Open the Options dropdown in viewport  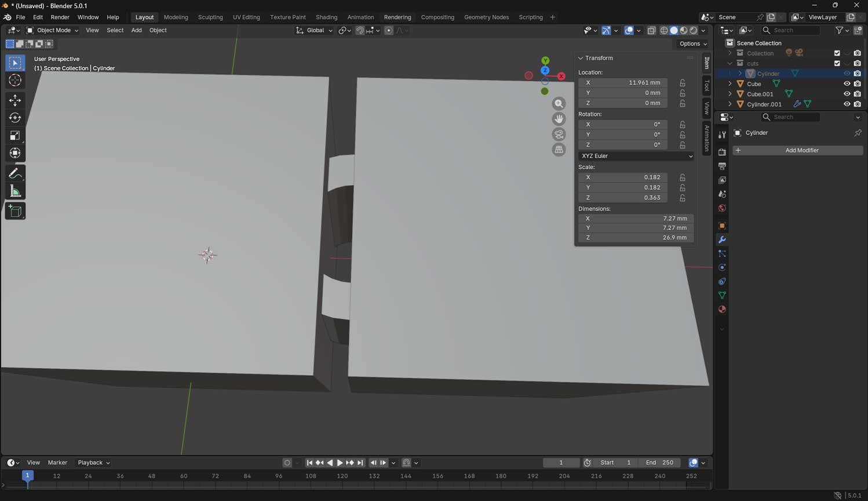click(693, 43)
